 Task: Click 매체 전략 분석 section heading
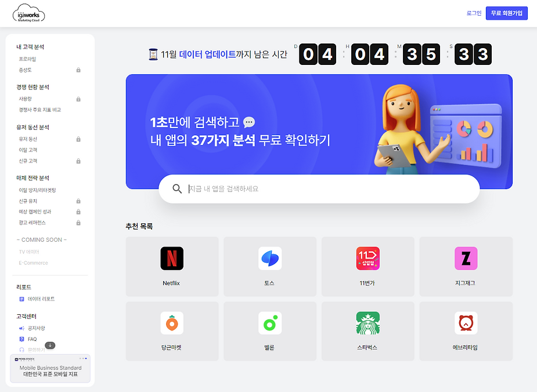pos(33,178)
